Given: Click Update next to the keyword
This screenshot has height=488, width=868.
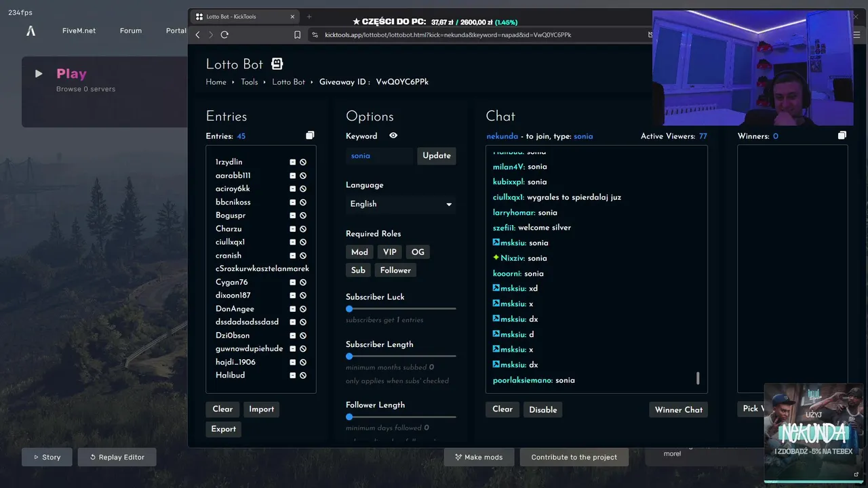Looking at the screenshot, I should [437, 156].
